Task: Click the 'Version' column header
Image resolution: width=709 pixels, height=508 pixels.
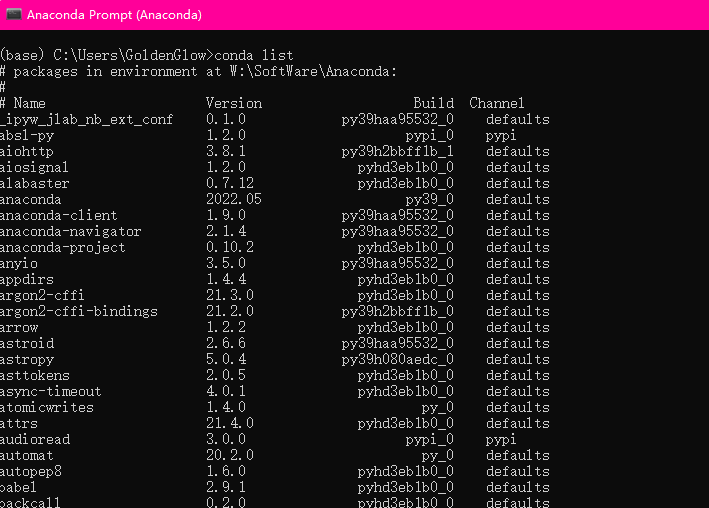Action: 234,103
